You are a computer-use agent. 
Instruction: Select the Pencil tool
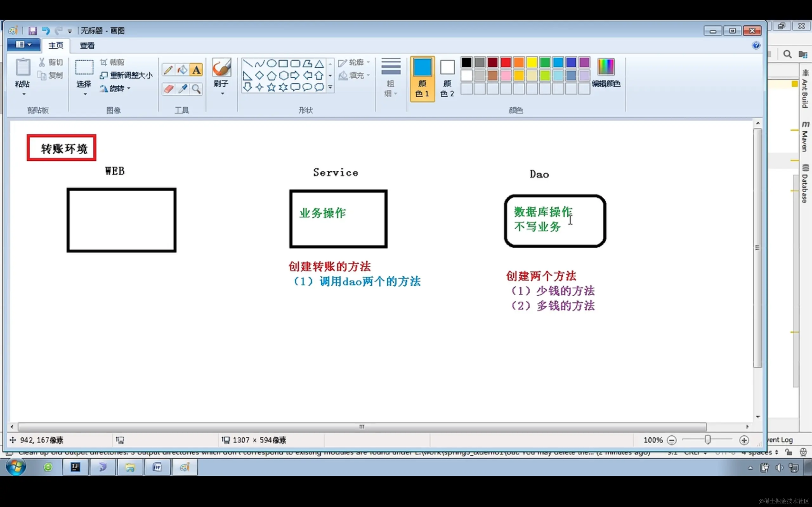(x=168, y=70)
